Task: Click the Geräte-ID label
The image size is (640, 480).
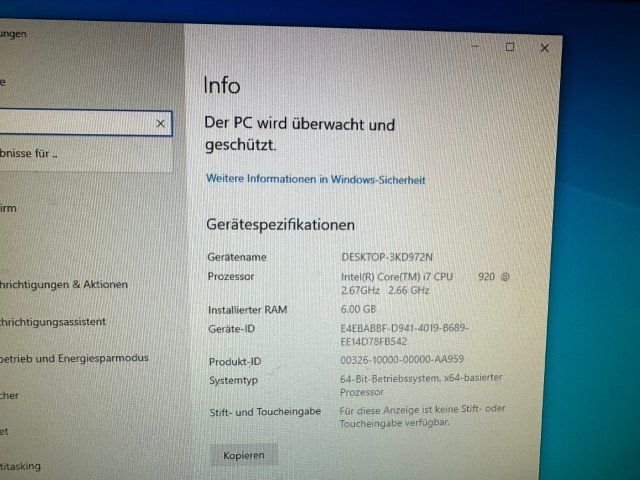Action: pyautogui.click(x=231, y=329)
